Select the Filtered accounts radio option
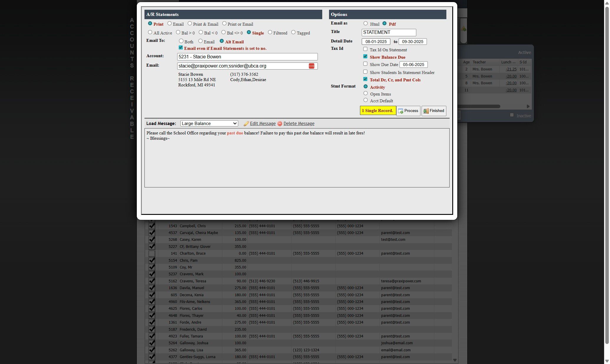The height and width of the screenshot is (364, 610). 270,32
